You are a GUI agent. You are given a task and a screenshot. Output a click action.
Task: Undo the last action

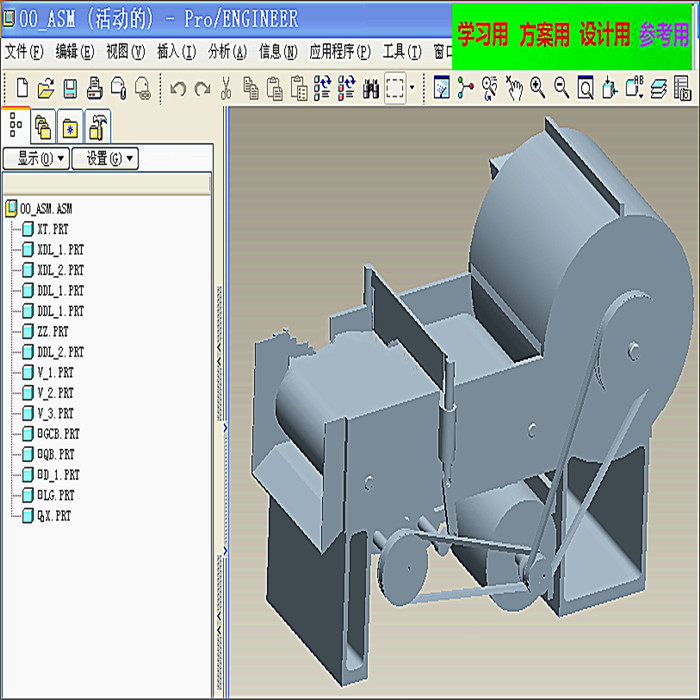(x=178, y=88)
